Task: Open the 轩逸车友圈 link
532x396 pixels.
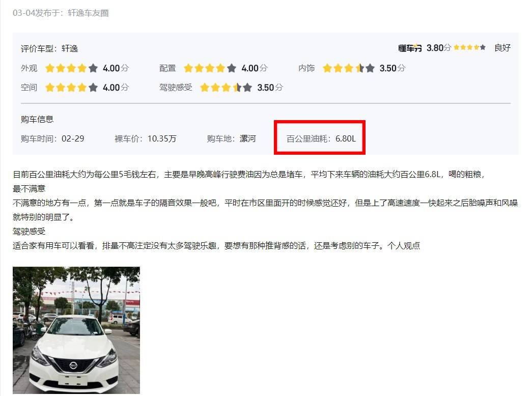Action: pos(88,13)
